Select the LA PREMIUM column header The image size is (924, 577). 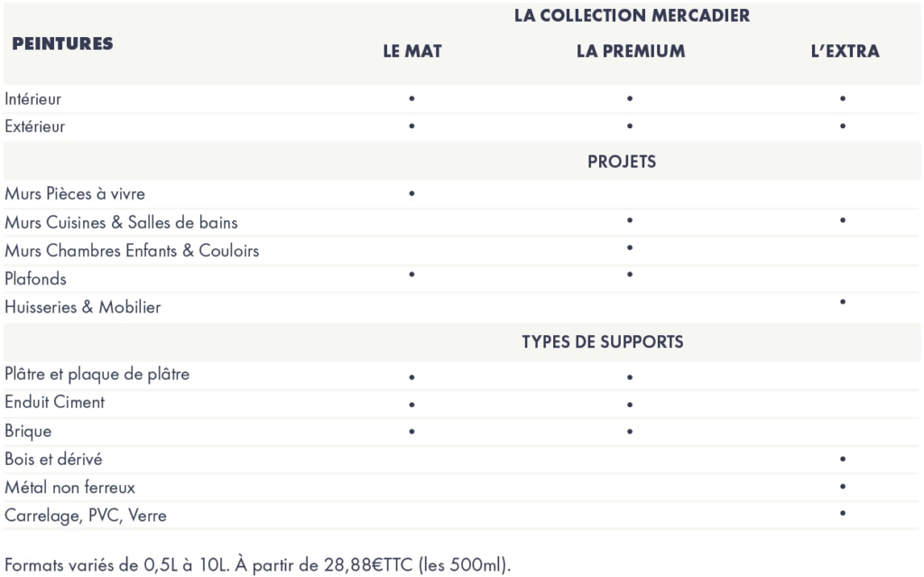(631, 51)
